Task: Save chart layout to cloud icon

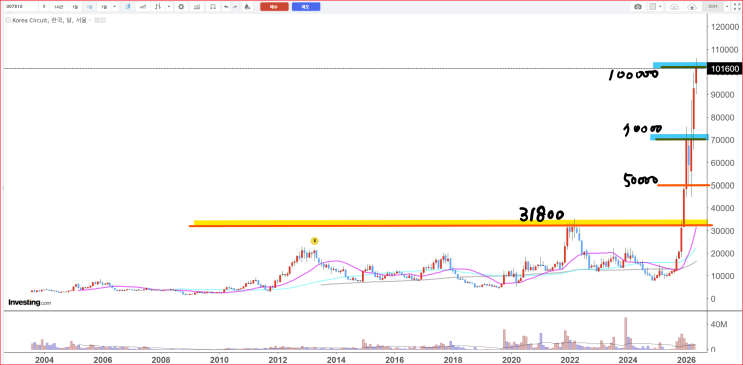Action: [692, 7]
